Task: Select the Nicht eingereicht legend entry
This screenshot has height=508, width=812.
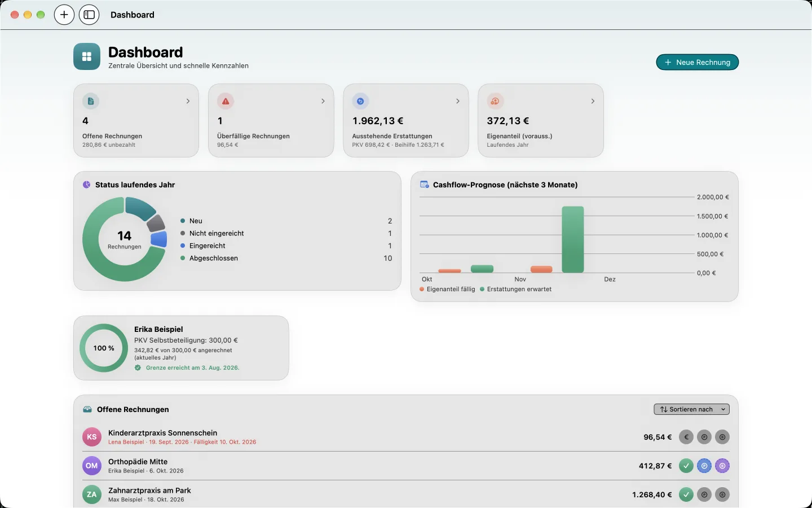Action: (x=286, y=233)
